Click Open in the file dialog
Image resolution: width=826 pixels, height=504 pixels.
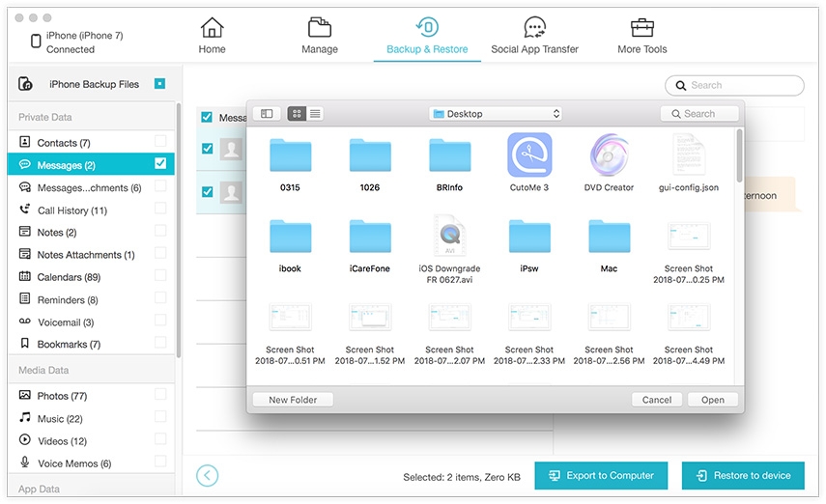713,400
